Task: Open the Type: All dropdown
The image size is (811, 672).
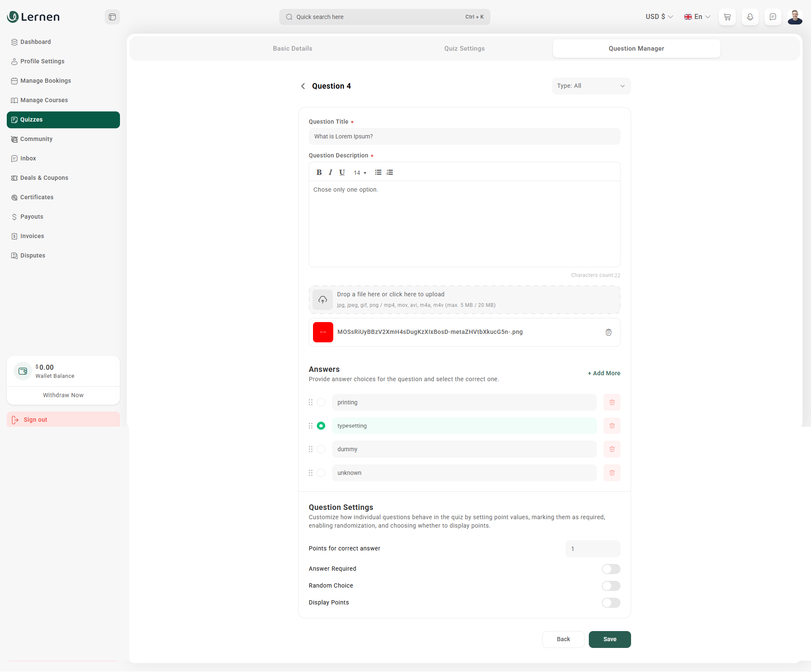Action: pyautogui.click(x=591, y=86)
